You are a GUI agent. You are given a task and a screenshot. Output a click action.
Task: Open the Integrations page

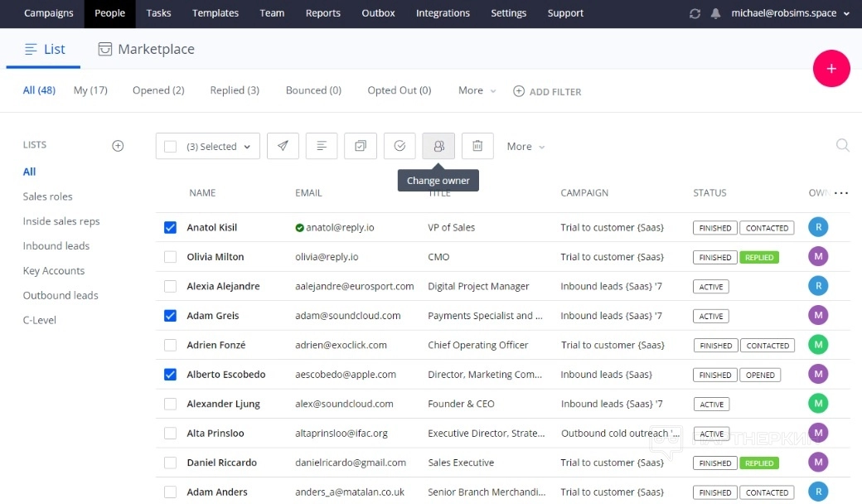coord(443,13)
